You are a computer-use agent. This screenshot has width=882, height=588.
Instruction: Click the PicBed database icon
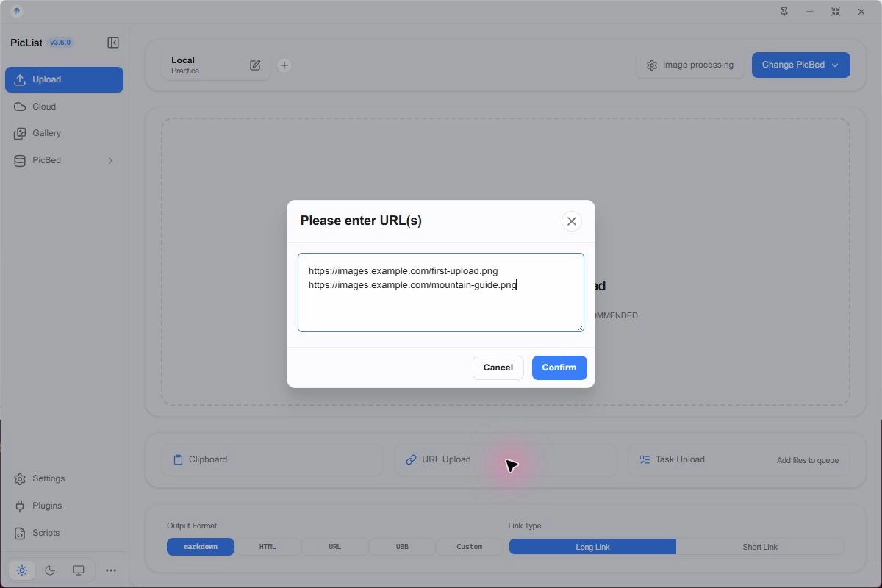pos(20,160)
